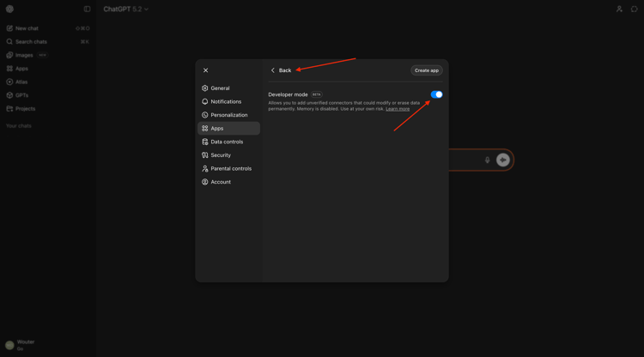Click the Notifications bell icon
The width and height of the screenshot is (644, 357).
tap(205, 101)
